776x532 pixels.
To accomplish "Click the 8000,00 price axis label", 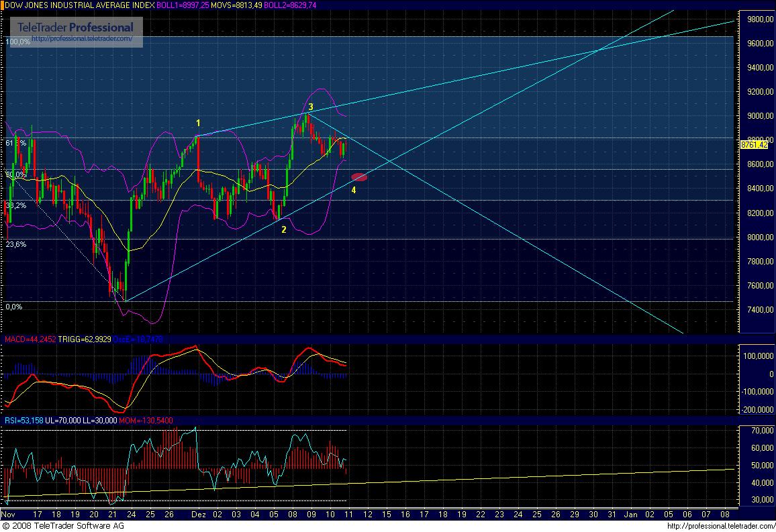I will click(x=760, y=237).
